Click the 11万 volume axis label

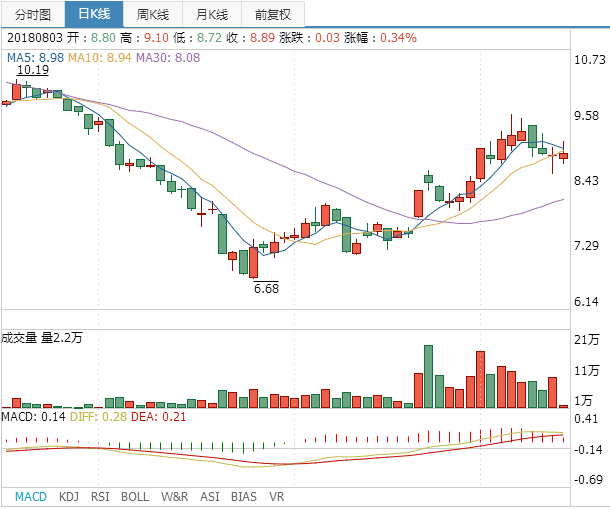click(x=587, y=370)
